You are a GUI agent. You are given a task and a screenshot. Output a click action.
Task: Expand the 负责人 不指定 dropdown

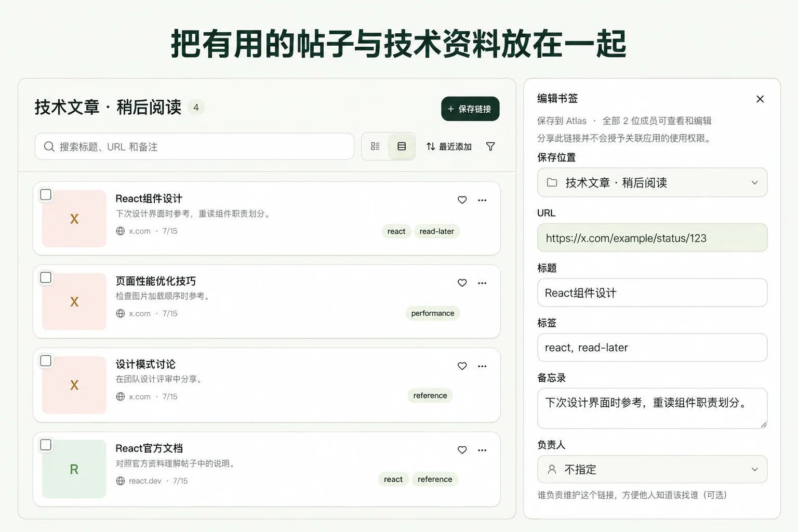(652, 469)
